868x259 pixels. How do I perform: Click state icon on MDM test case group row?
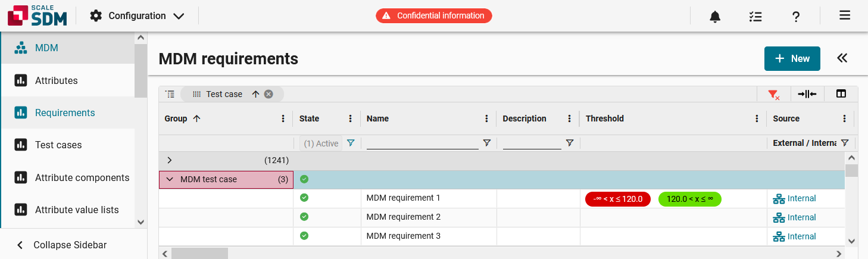point(304,179)
